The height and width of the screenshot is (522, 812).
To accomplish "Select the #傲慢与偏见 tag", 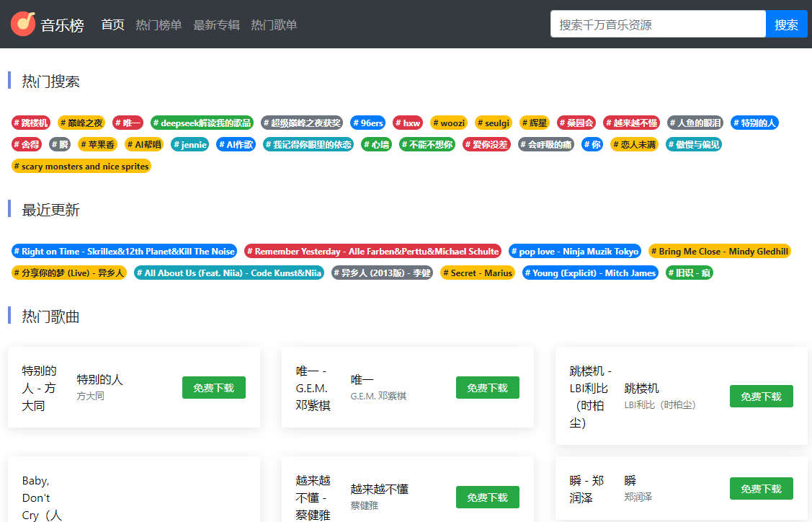I will 693,145.
